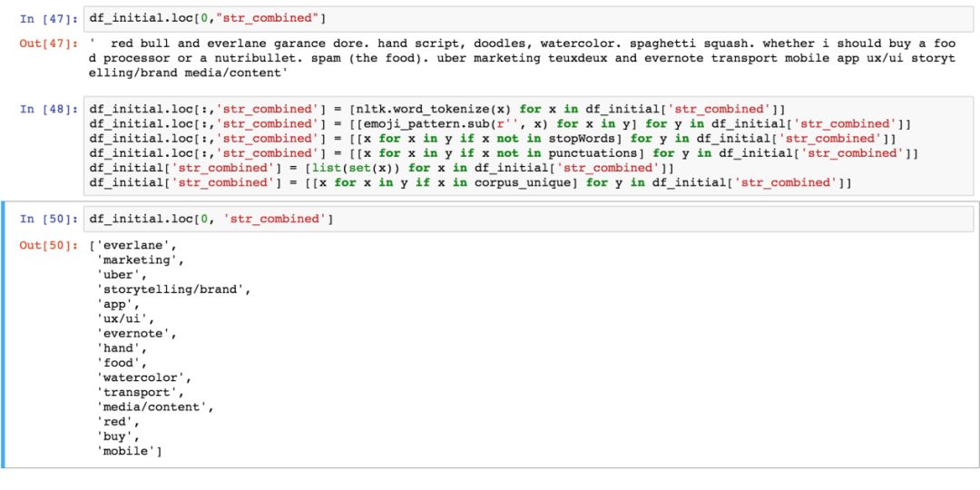Click 'ux/ui' in the output list

(x=125, y=318)
